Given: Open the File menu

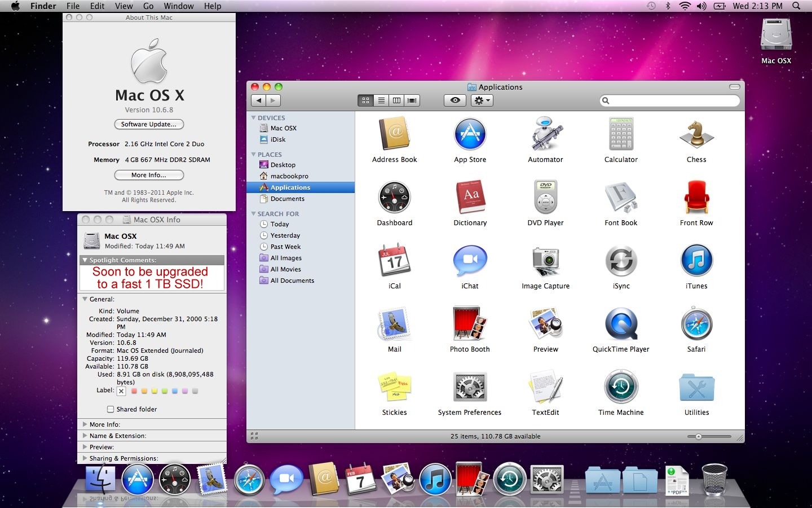Looking at the screenshot, I should pos(73,6).
